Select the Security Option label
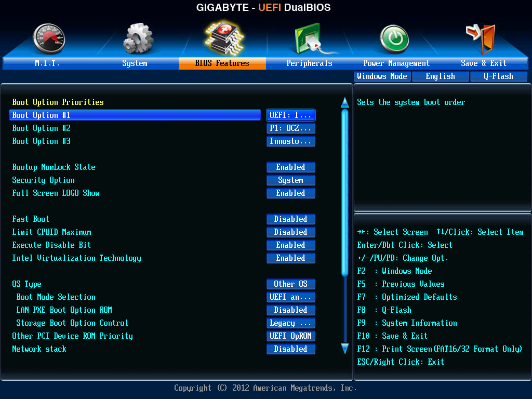This screenshot has height=399, width=532. [44, 180]
